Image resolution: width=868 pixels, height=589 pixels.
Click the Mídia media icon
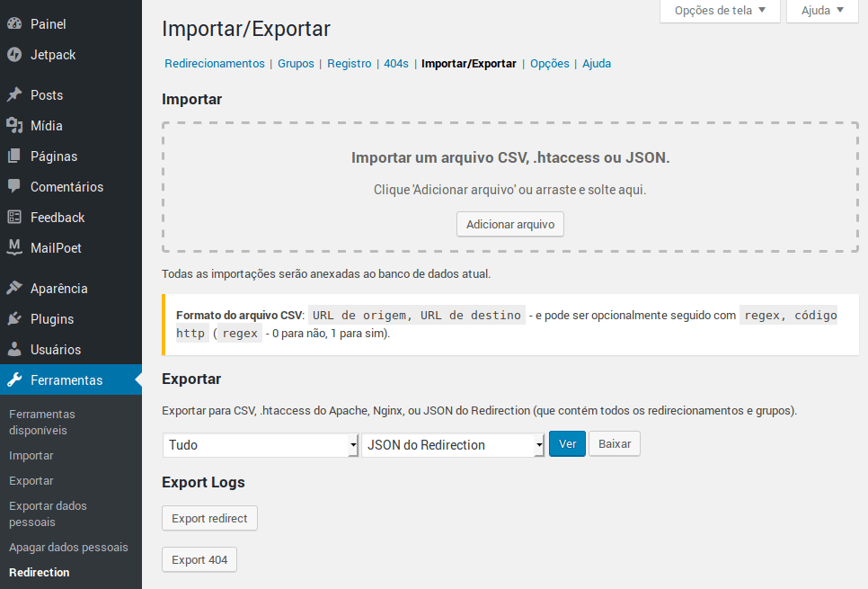pos(14,125)
